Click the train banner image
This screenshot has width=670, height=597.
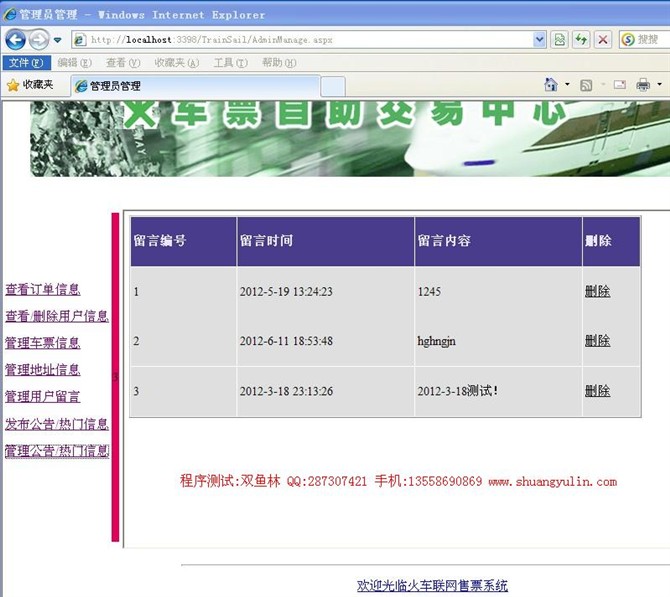pos(350,138)
